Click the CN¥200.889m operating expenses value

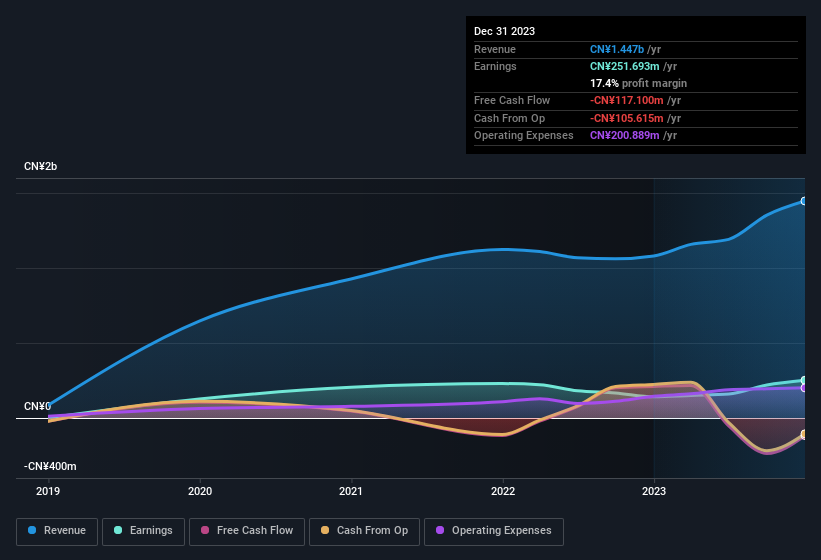[625, 136]
